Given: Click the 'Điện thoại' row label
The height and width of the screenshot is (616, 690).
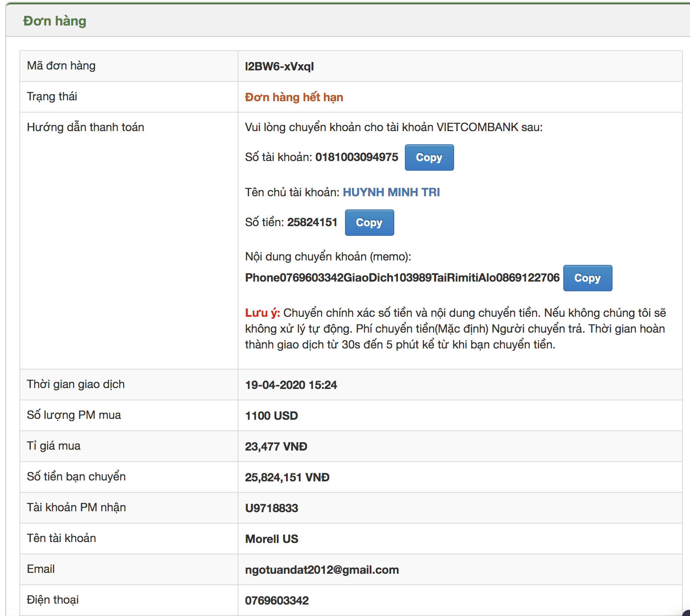Looking at the screenshot, I should [x=53, y=600].
